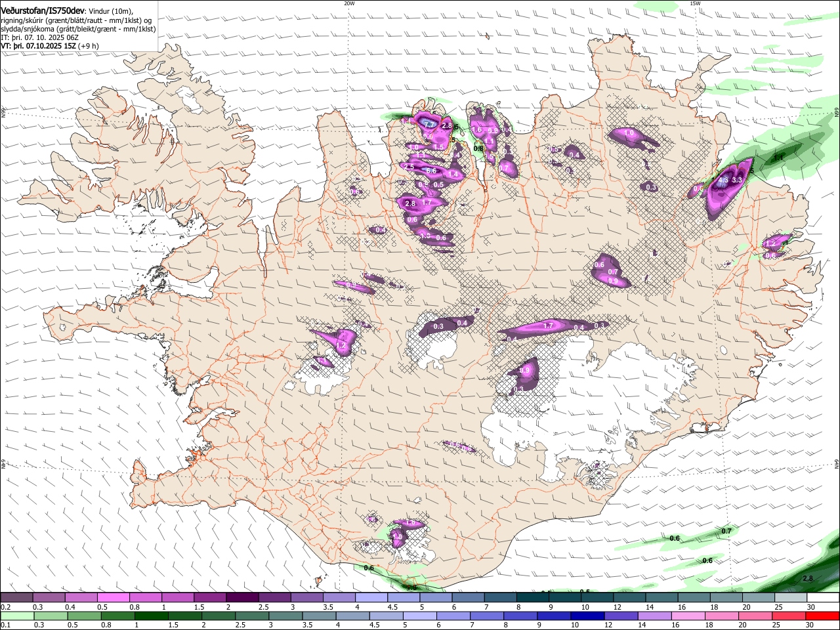This screenshot has width=840, height=630.
Task: Pick the pale periwinkle 5 swatch, rain legend row
Action: click(420, 616)
